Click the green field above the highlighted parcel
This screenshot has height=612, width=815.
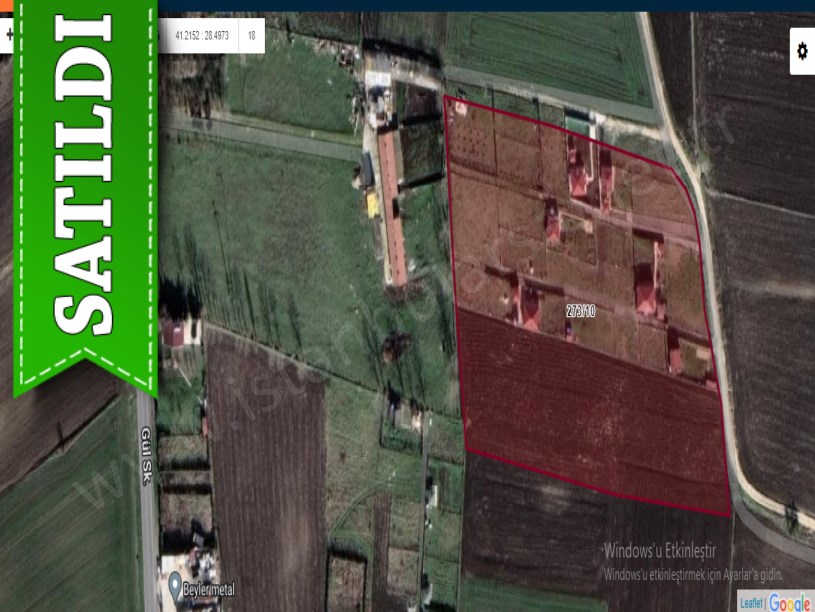tap(545, 50)
